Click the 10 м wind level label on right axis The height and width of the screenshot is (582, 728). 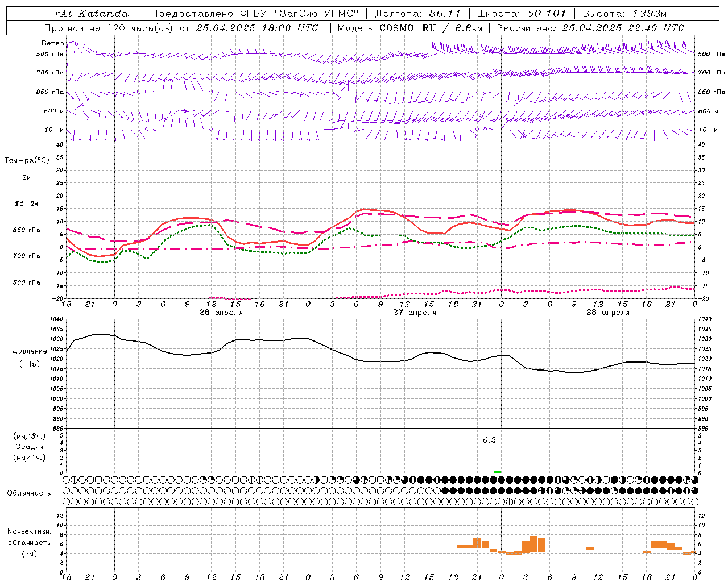click(x=708, y=130)
